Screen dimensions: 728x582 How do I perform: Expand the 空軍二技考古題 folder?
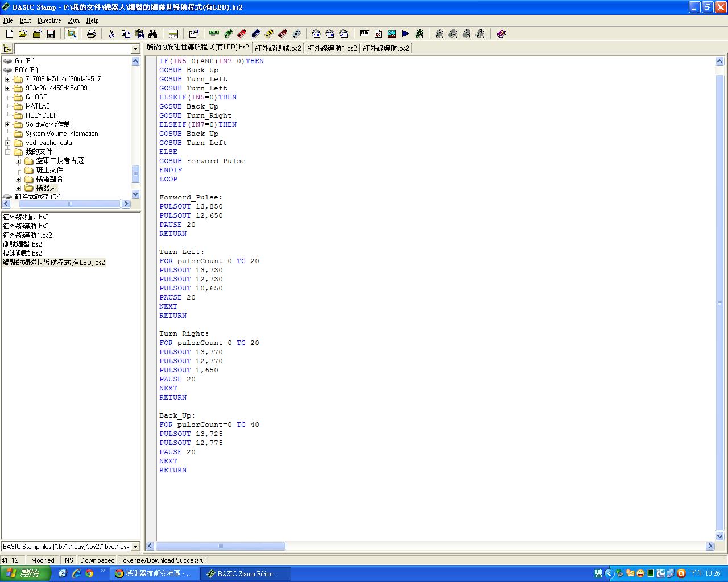(x=19, y=161)
